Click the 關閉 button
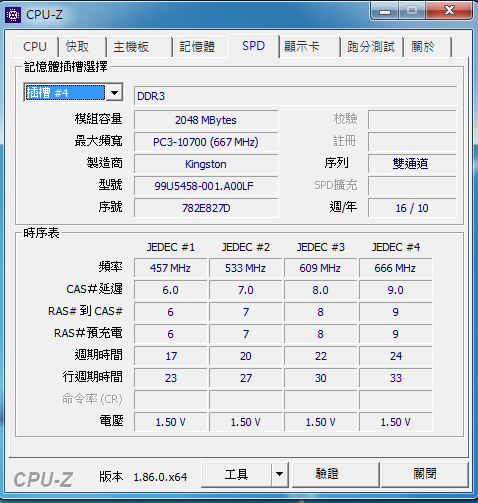Viewport: 478px width, 503px height. [x=425, y=474]
